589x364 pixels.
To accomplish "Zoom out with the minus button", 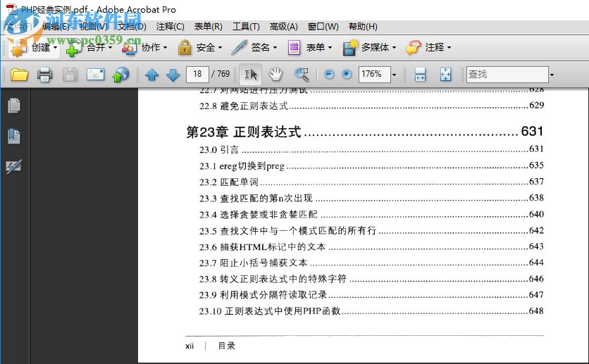I will click(x=329, y=75).
